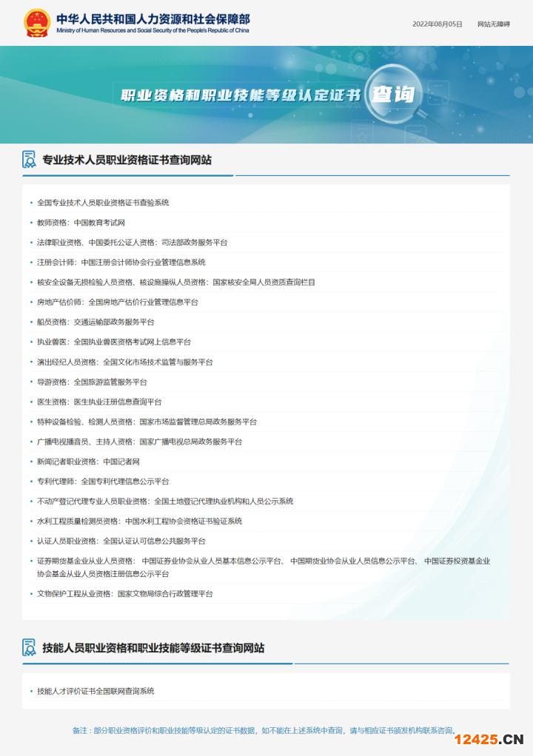Open 国家核安全局人员资质查询栏目 link
533x756 pixels.
click(264, 283)
